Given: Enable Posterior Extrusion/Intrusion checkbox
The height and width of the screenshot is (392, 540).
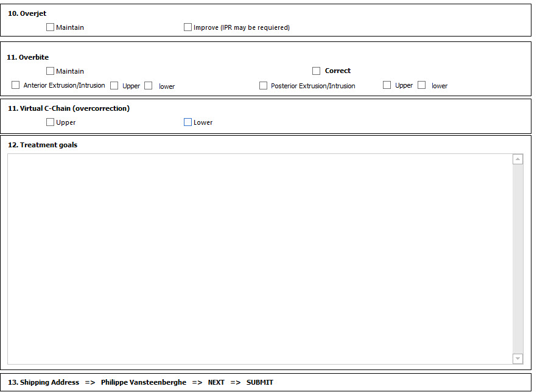Looking at the screenshot, I should tap(264, 86).
